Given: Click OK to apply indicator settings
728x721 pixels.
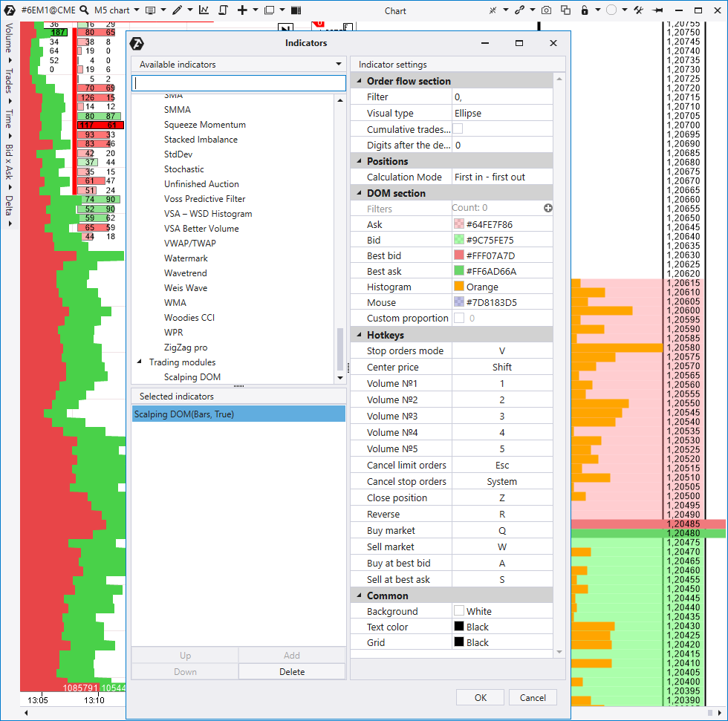Looking at the screenshot, I should tap(480, 697).
